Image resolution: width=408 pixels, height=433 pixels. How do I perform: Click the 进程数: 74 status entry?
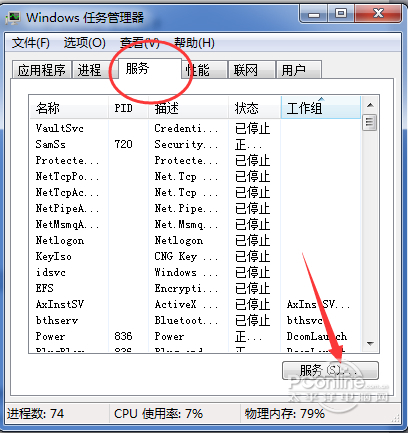(x=35, y=414)
